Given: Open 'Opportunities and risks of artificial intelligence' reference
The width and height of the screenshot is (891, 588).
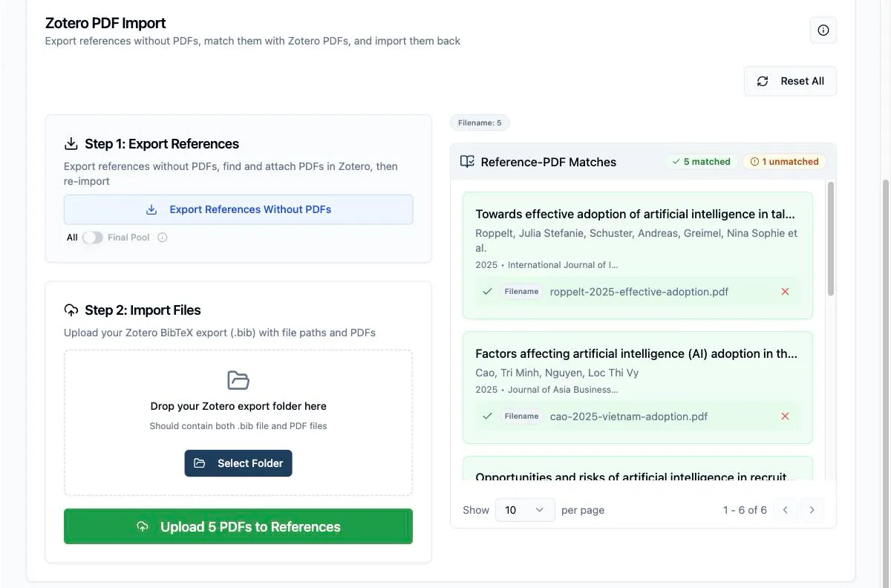Looking at the screenshot, I should tap(636, 477).
